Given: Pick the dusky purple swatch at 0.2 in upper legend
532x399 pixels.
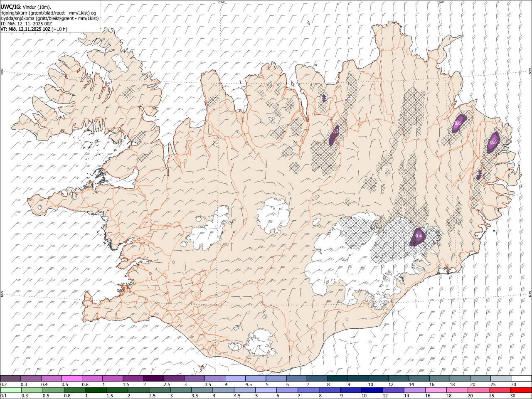Looking at the screenshot, I should coord(10,379).
